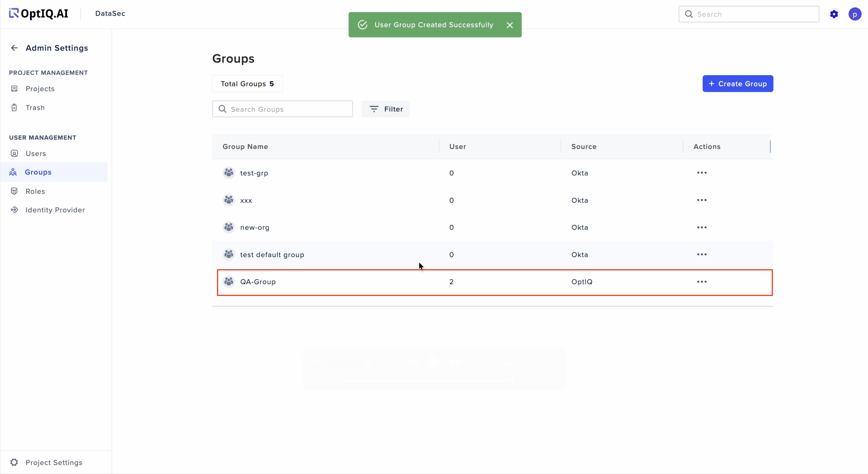
Task: Select the test-grp group name
Action: (x=254, y=173)
